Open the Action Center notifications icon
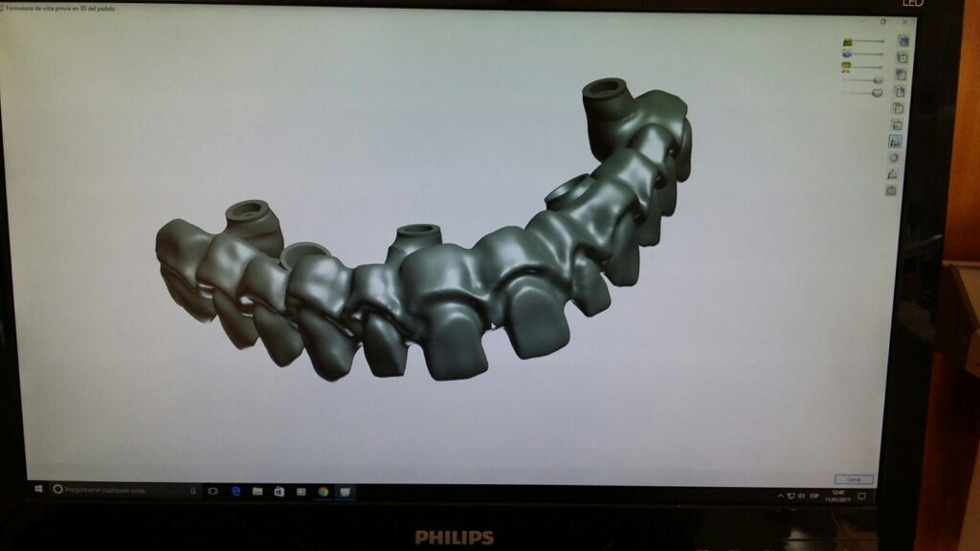The width and height of the screenshot is (980, 551). 862,496
